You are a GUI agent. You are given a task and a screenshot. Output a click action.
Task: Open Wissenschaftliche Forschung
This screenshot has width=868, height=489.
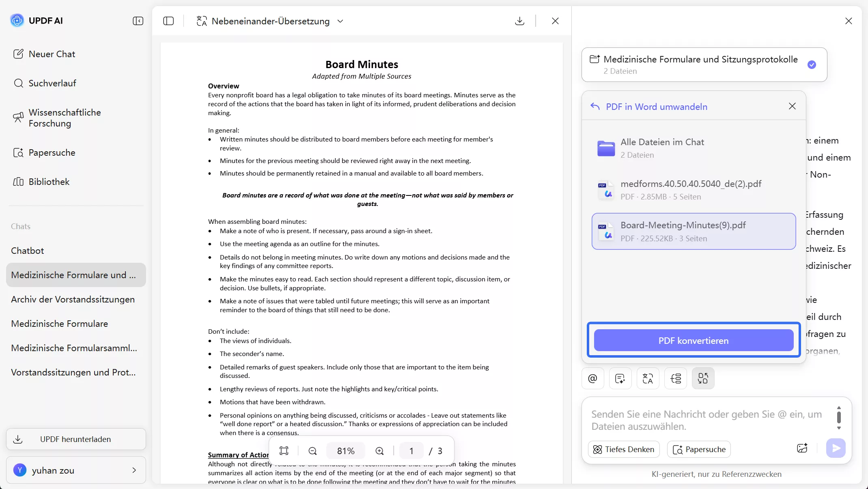coord(64,118)
